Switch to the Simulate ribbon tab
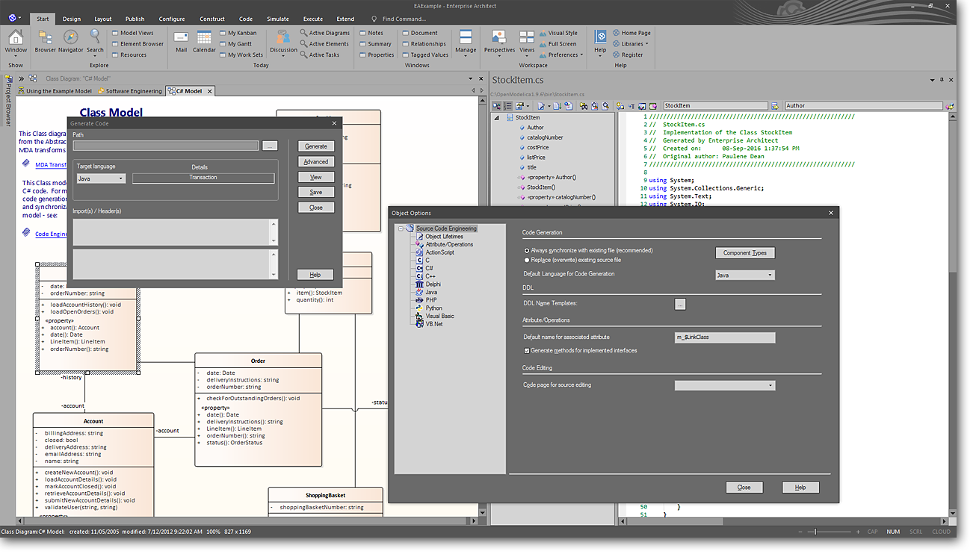The width and height of the screenshot is (979, 560). [277, 19]
